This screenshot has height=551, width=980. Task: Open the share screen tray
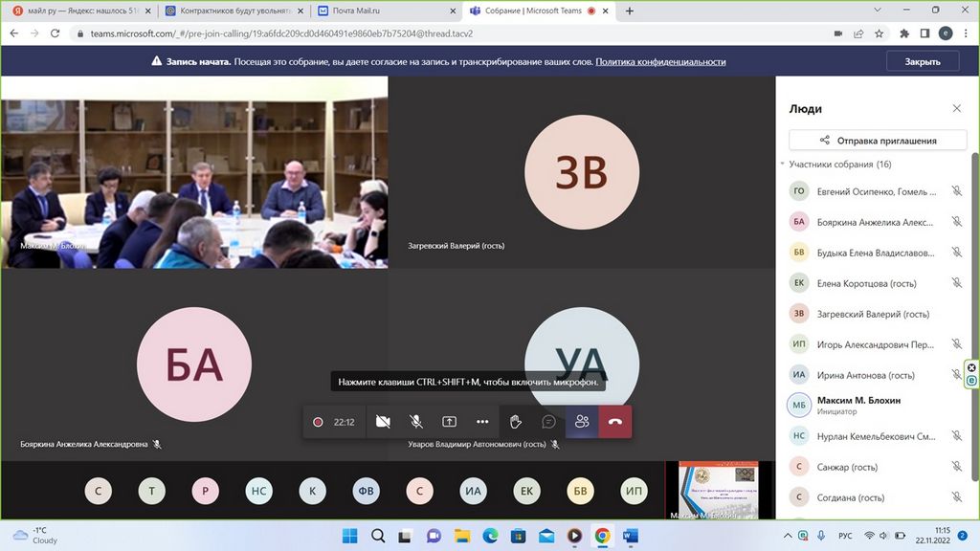[449, 422]
